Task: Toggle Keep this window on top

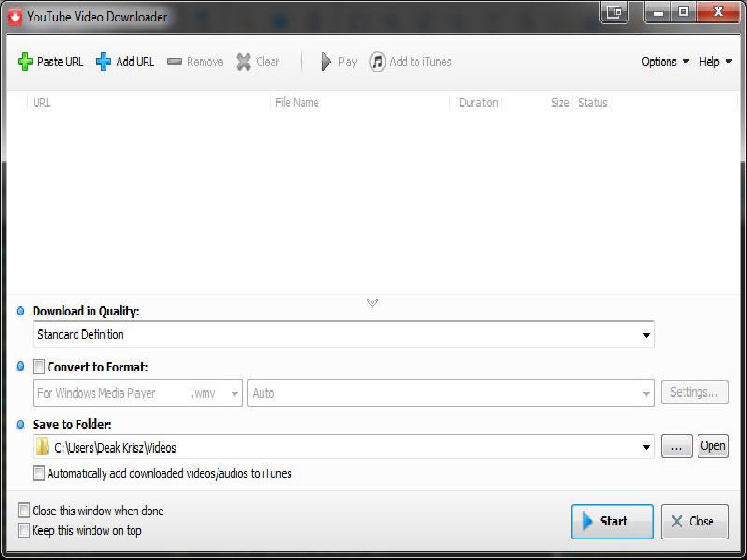Action: 23,530
